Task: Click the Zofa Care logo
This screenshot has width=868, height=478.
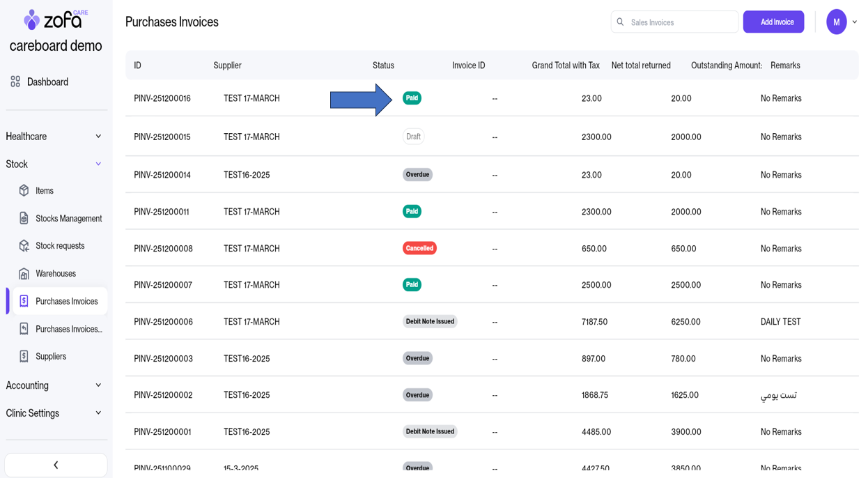Action: [x=56, y=20]
